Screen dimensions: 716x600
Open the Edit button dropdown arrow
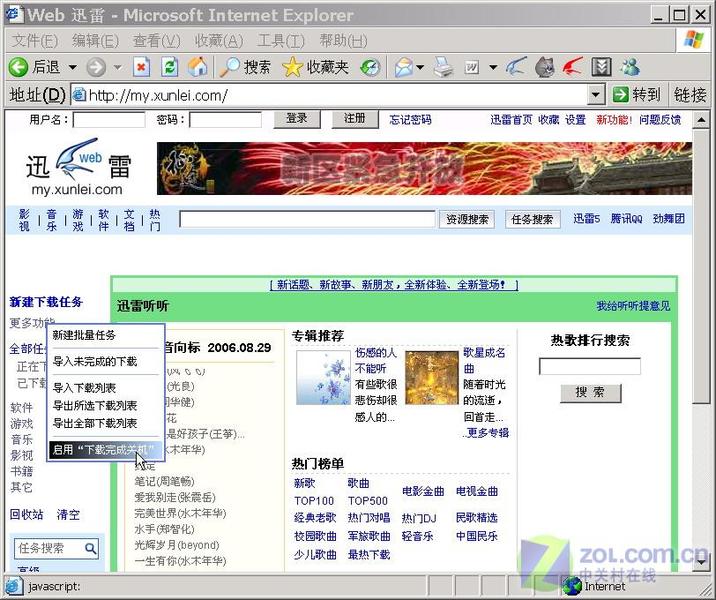[x=493, y=68]
